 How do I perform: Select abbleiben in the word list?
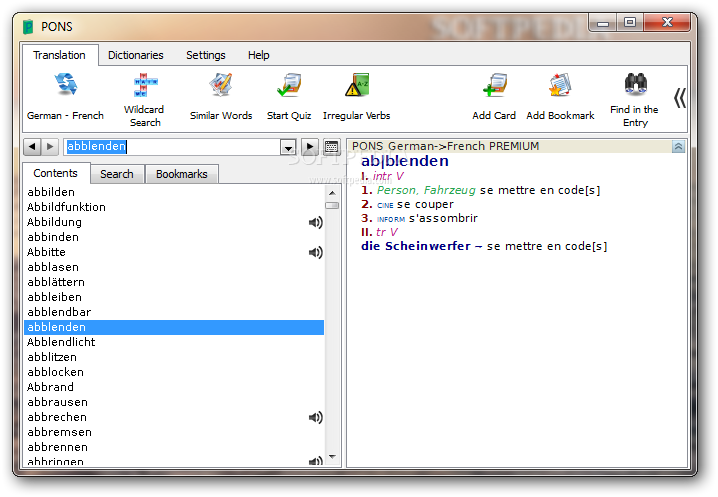click(x=174, y=297)
